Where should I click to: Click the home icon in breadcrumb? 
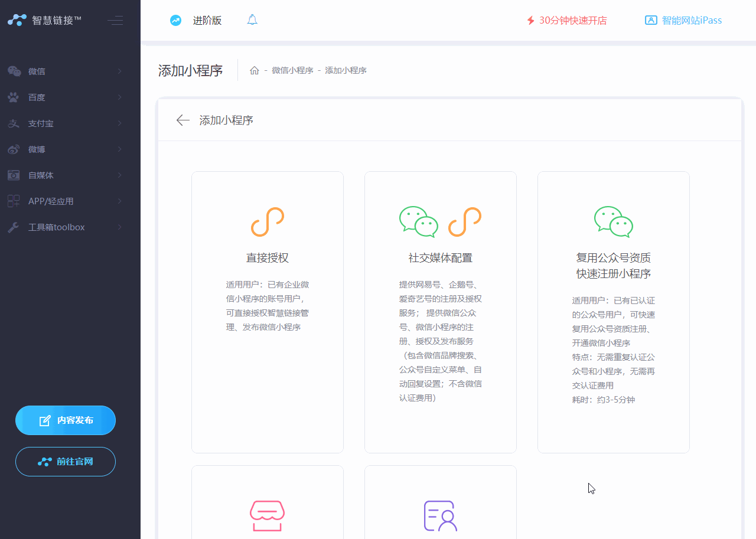(255, 70)
